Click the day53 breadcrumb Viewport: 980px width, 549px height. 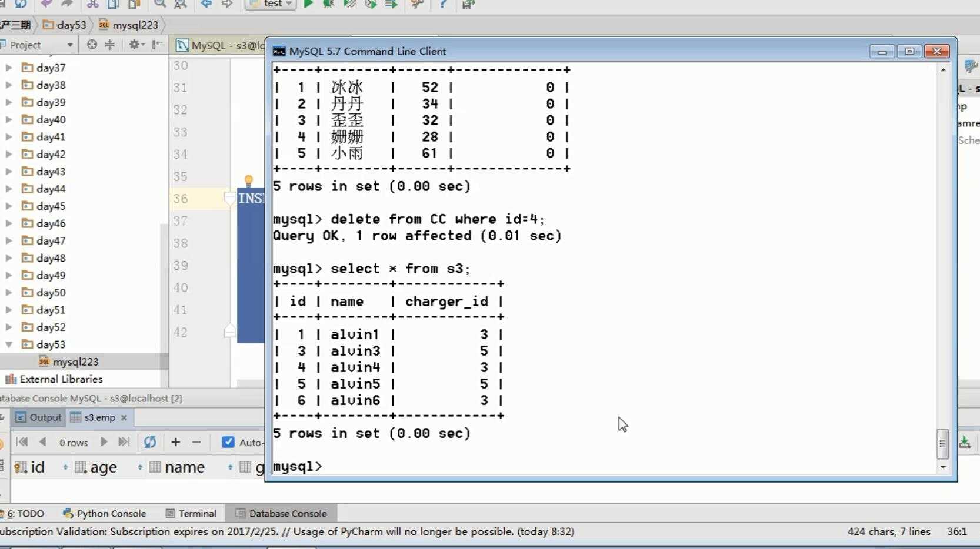(65, 25)
